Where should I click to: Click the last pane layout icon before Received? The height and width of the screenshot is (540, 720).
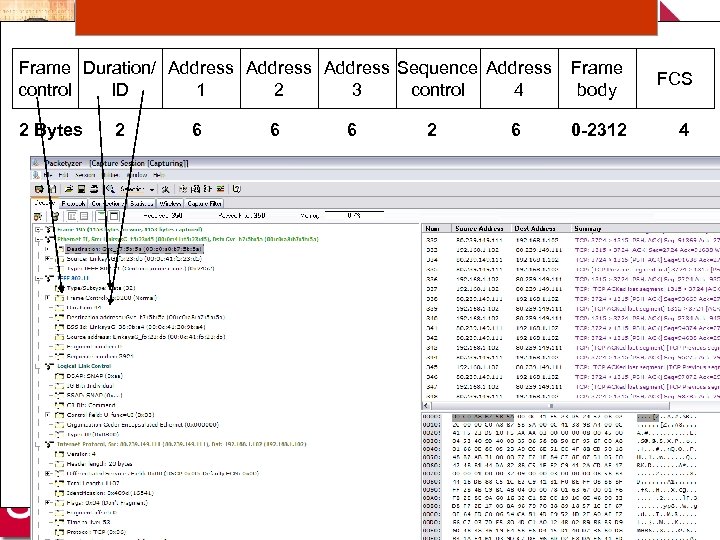114,216
